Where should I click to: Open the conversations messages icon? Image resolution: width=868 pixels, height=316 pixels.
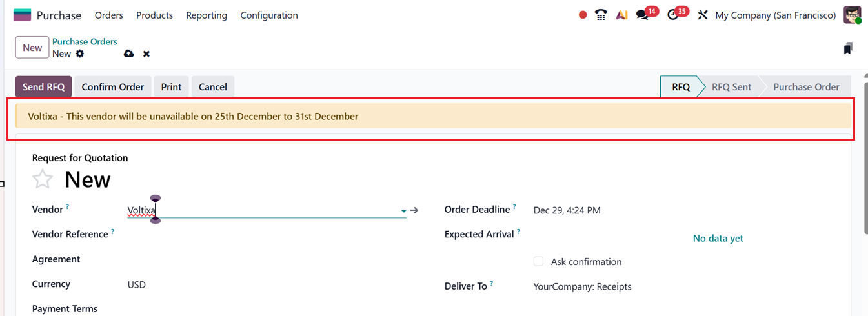tap(642, 15)
